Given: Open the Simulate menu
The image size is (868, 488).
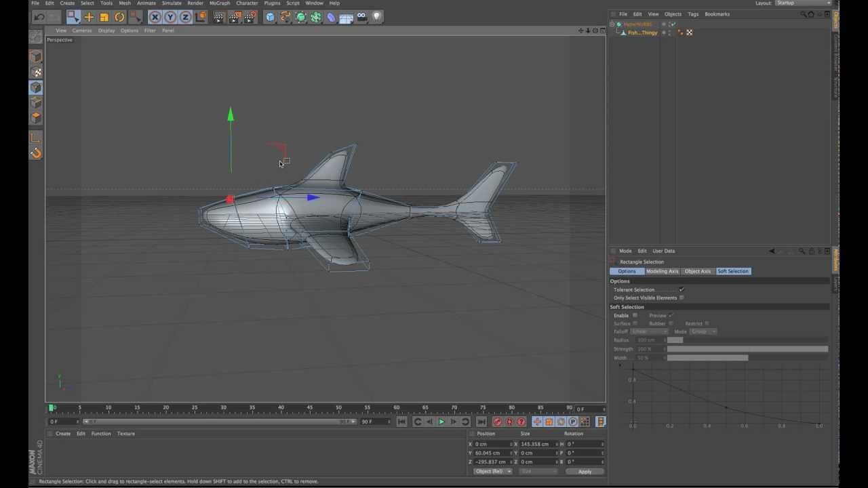Looking at the screenshot, I should click(x=172, y=3).
